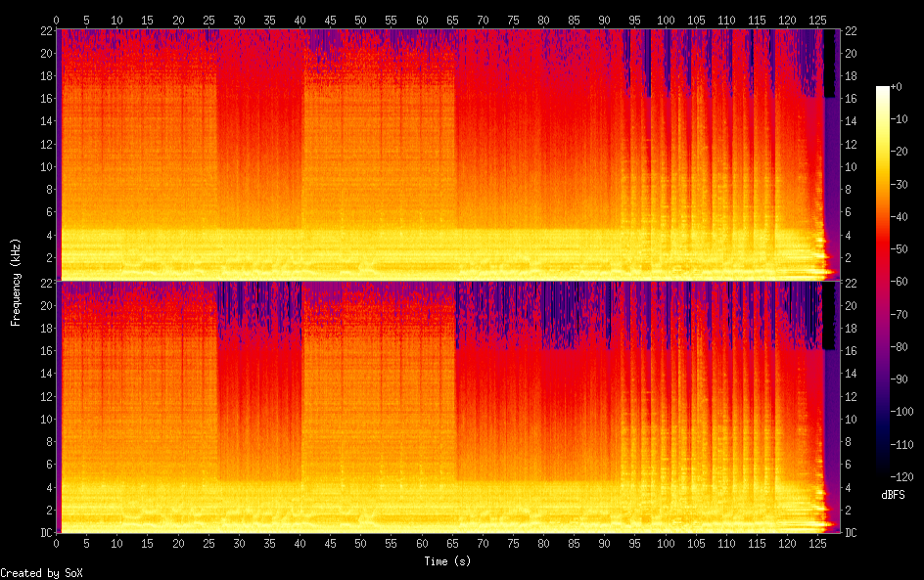924x580 pixels.
Task: Click the 65 second mark on bottom time axis
Action: point(452,544)
